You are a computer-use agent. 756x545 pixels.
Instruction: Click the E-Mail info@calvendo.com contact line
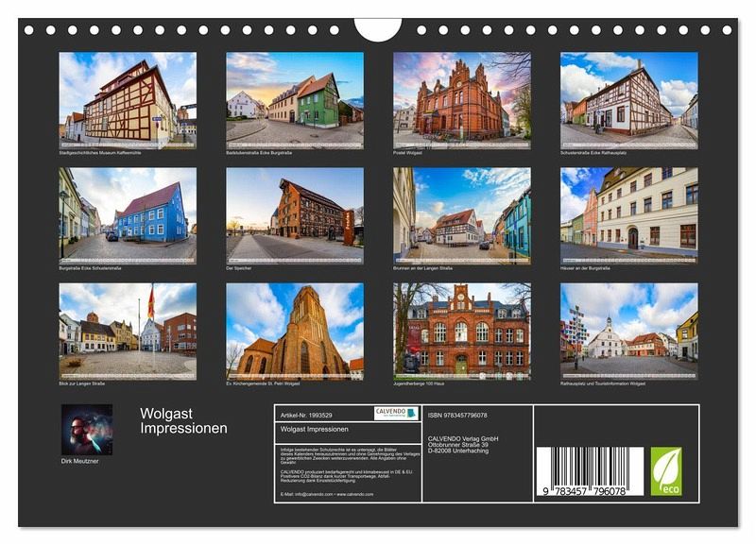327,494
